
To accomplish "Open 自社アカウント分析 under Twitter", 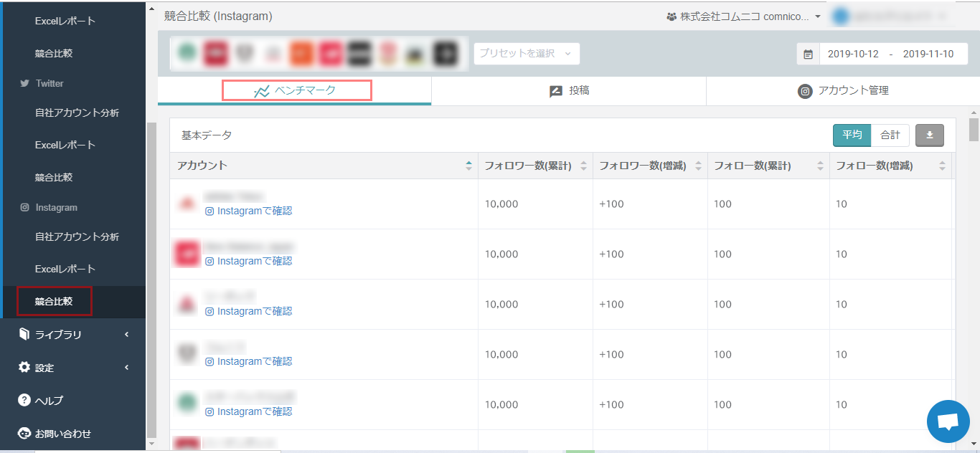I will [77, 113].
